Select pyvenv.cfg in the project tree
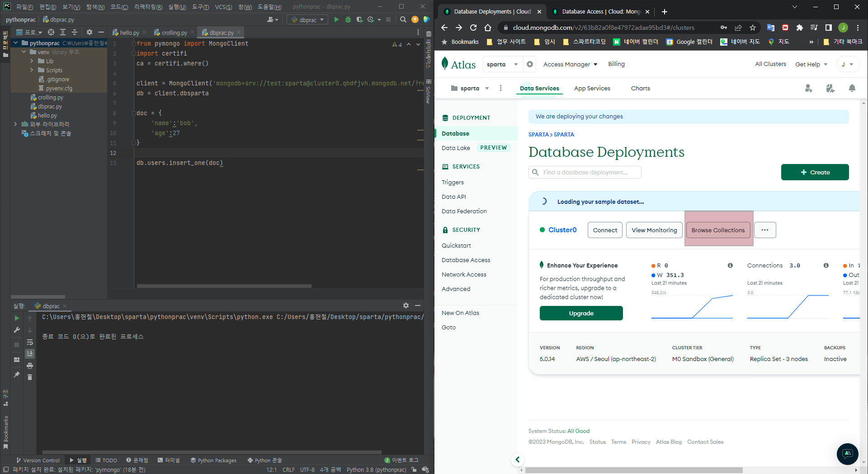Image resolution: width=868 pixels, height=474 pixels. tap(59, 88)
